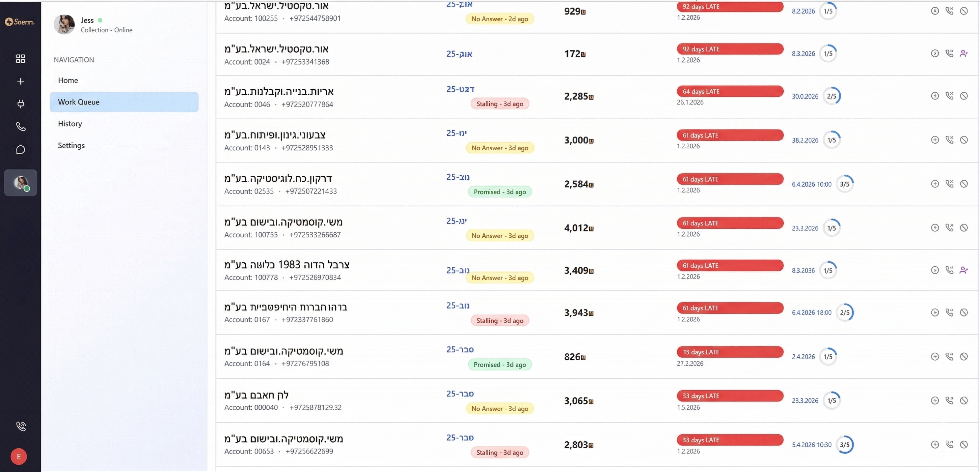This screenshot has height=472, width=980.
Task: Open the dashboard grid icon in sidebar
Action: (20, 59)
